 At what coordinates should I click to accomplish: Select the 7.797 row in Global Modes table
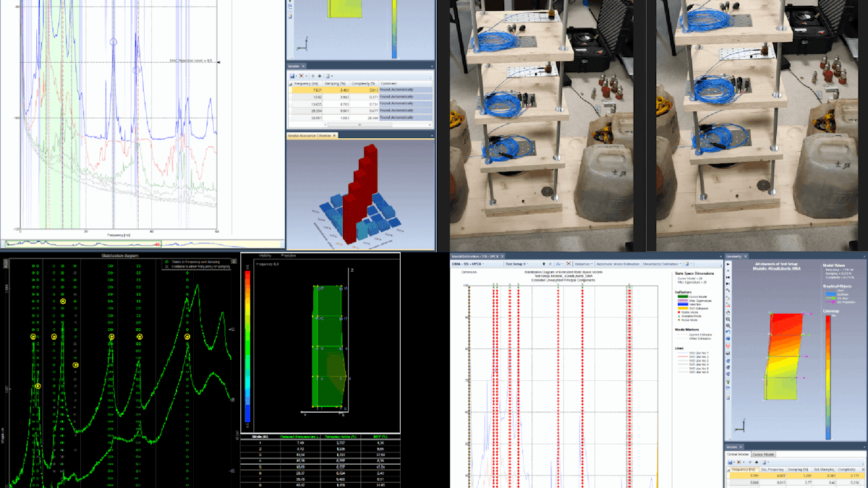pos(796,476)
